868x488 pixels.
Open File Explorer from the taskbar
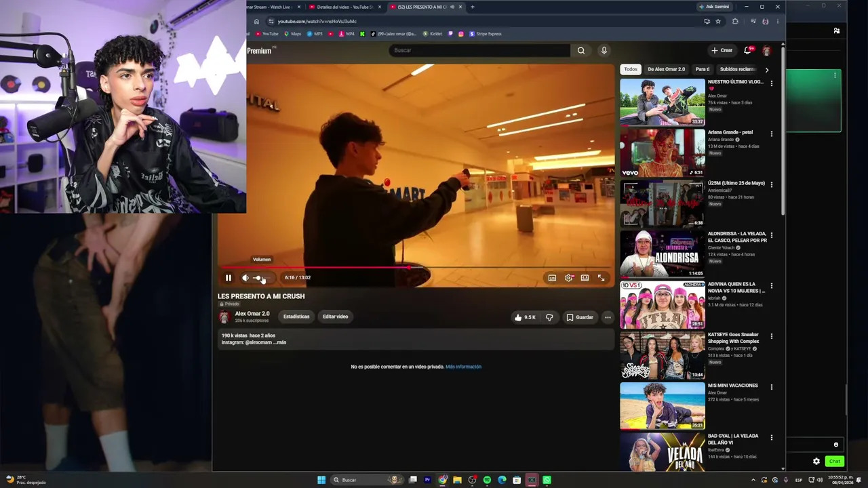(x=457, y=480)
